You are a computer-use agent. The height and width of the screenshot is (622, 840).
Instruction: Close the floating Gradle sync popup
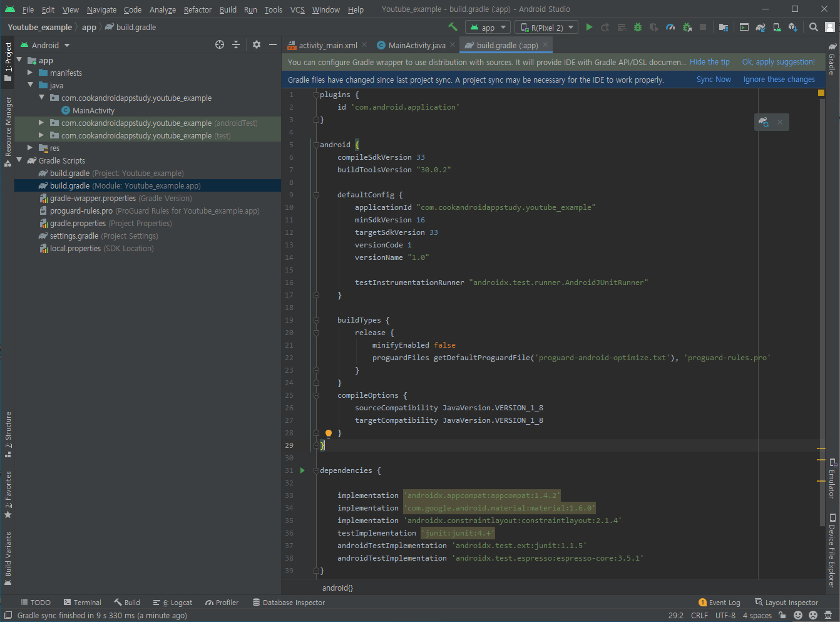pyautogui.click(x=780, y=122)
